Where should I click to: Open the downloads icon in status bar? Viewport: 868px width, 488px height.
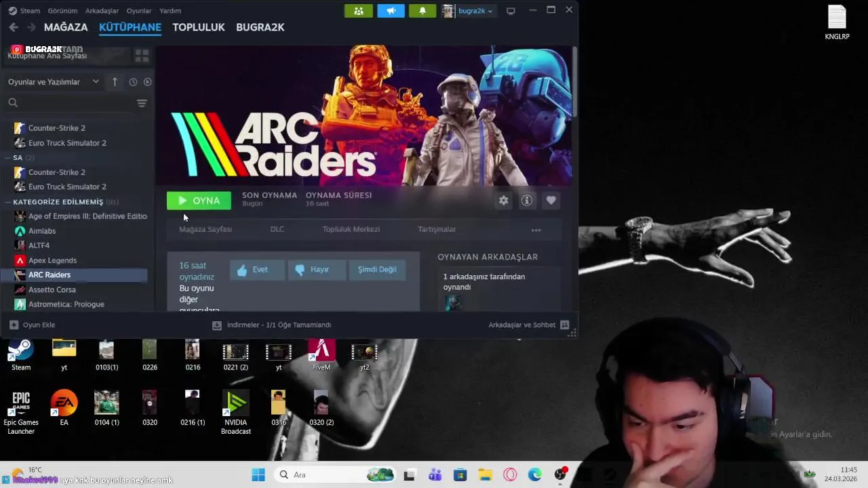point(217,325)
